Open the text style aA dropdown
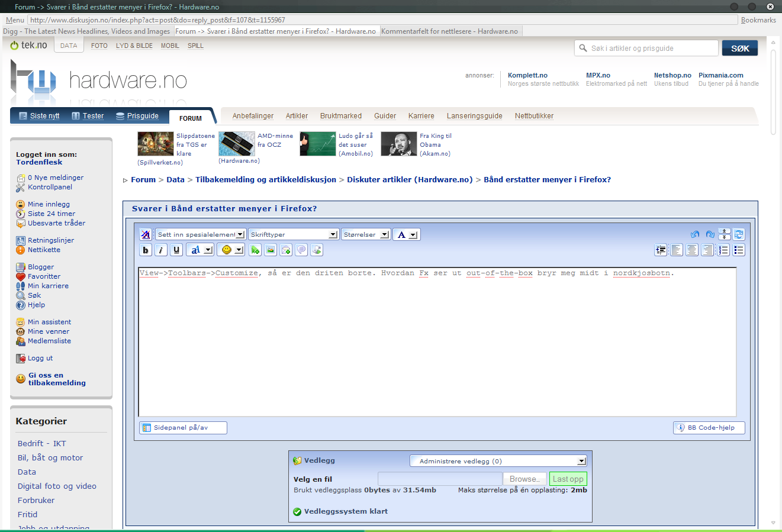This screenshot has width=782, height=532. (200, 250)
